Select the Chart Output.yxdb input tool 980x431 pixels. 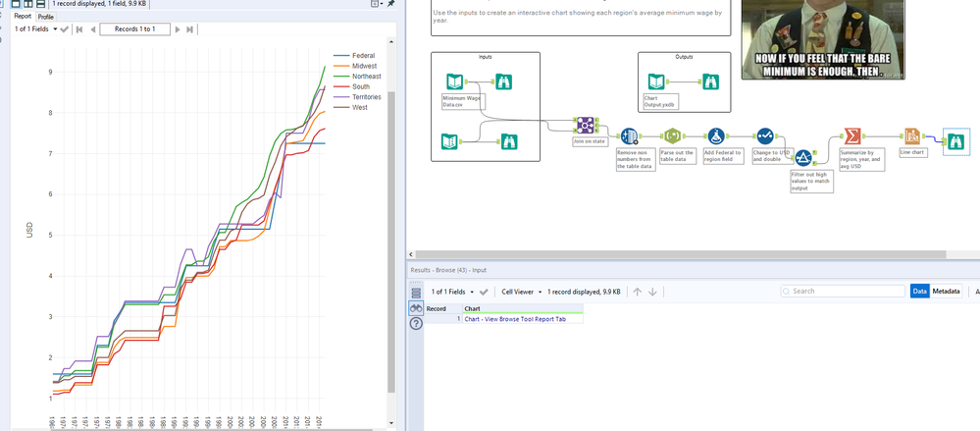[x=657, y=82]
